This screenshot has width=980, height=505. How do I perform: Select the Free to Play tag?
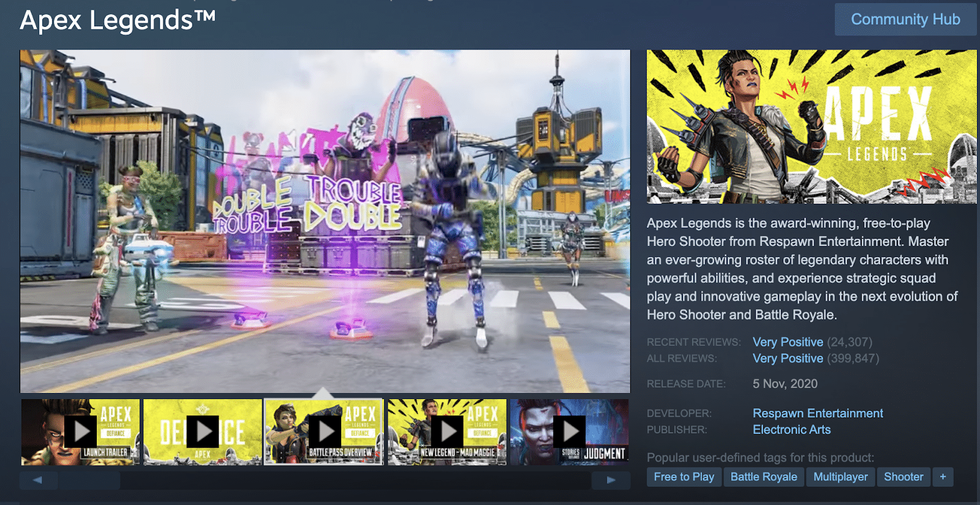[684, 477]
